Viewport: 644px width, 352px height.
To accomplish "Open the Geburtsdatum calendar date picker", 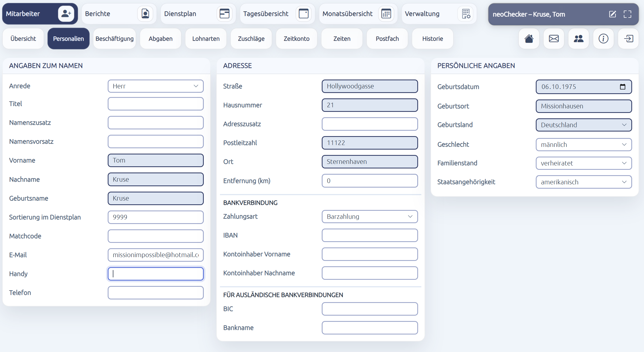I will [x=623, y=87].
